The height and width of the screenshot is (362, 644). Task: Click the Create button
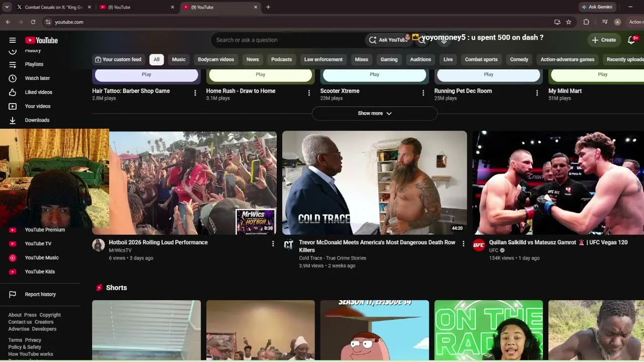point(604,40)
